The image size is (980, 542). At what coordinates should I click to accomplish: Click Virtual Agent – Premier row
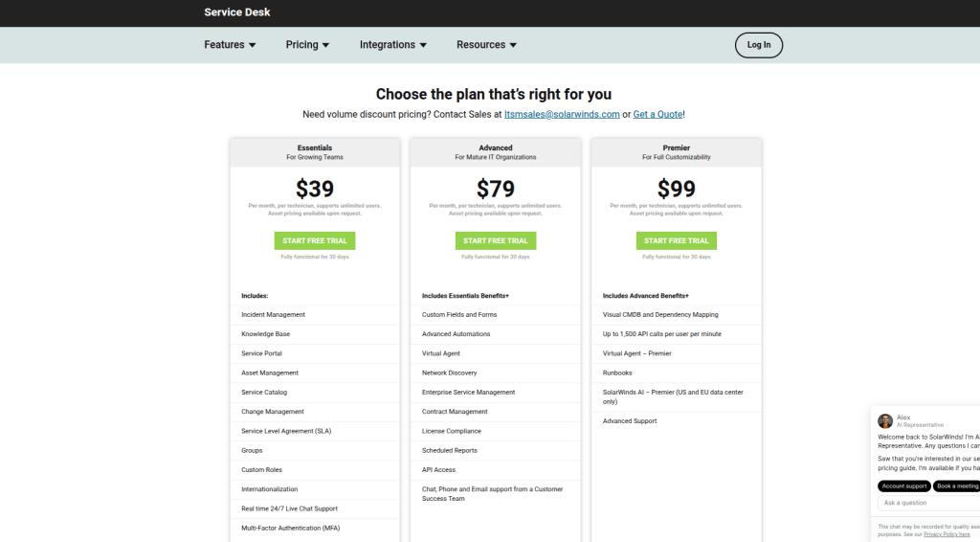677,353
